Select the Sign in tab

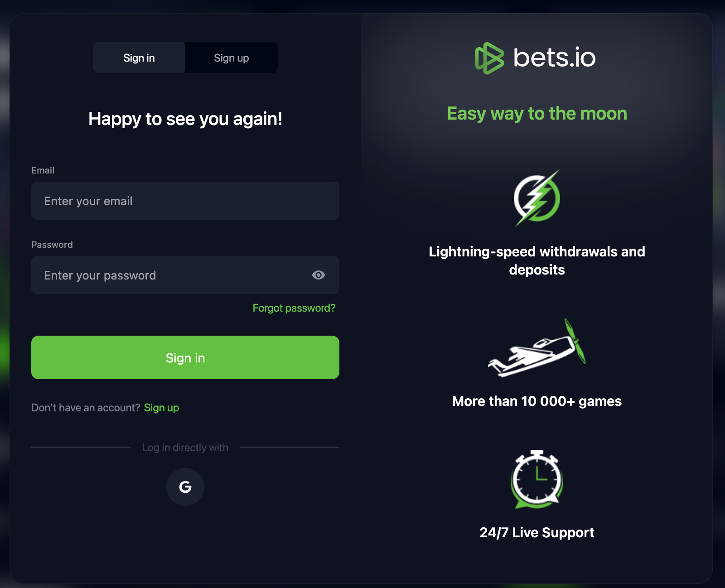point(139,58)
